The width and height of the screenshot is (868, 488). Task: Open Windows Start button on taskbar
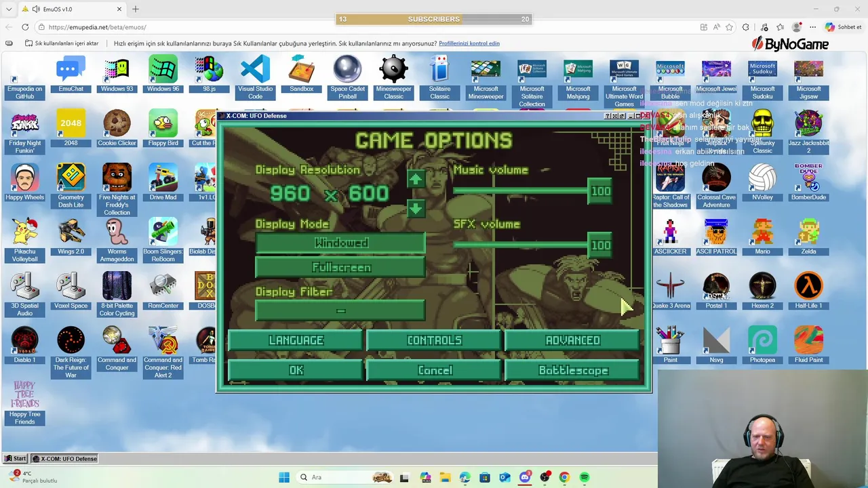284,477
